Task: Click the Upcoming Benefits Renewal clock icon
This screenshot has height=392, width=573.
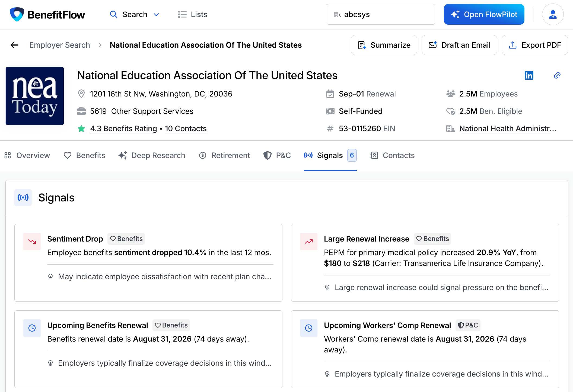Action: (32, 328)
